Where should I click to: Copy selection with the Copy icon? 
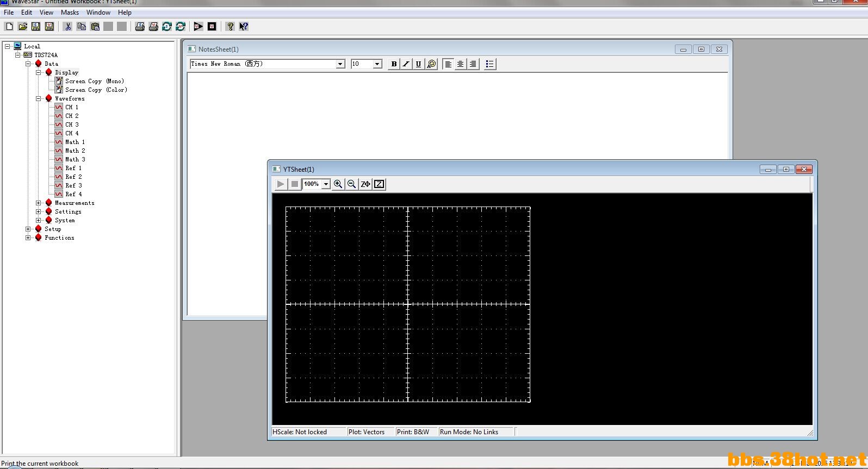82,26
